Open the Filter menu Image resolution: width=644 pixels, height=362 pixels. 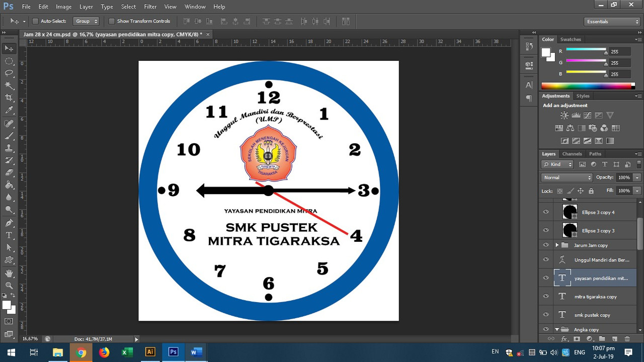click(150, 7)
